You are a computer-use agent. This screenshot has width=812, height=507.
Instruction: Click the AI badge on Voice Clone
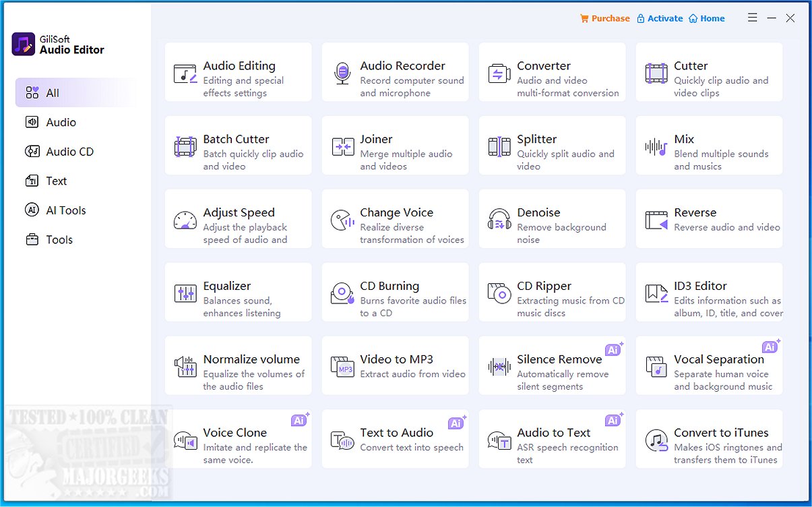(300, 419)
